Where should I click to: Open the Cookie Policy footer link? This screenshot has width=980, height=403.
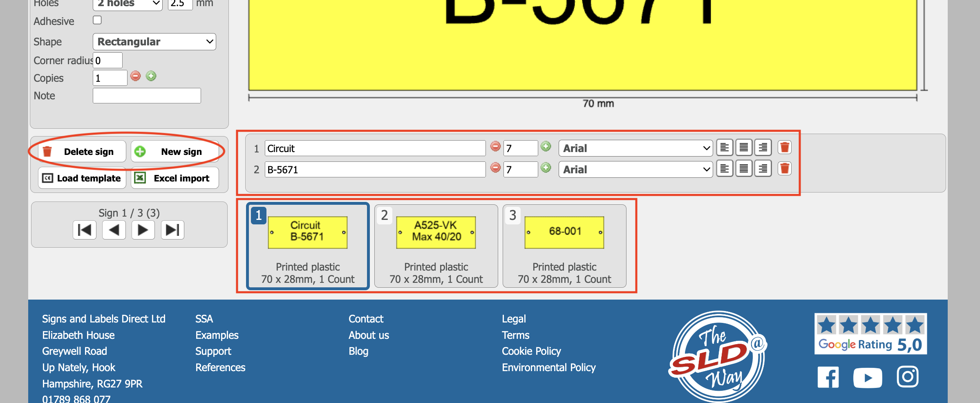click(x=531, y=351)
